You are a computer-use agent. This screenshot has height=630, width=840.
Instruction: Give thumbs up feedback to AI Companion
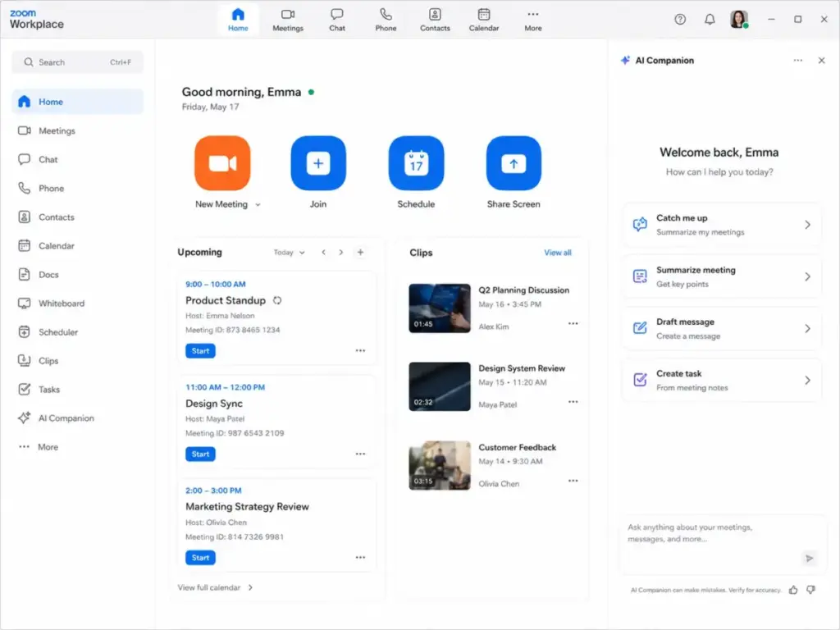[793, 590]
